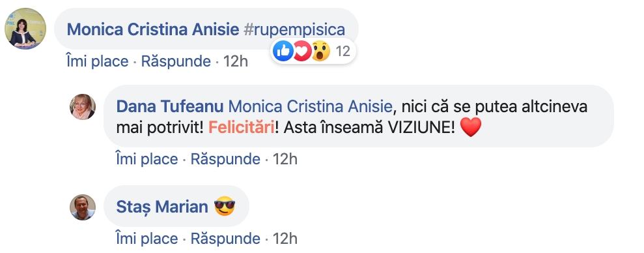Click the blue thumbs-up Like reaction icon
Viewport: 644px width, 253px height.
tap(283, 52)
